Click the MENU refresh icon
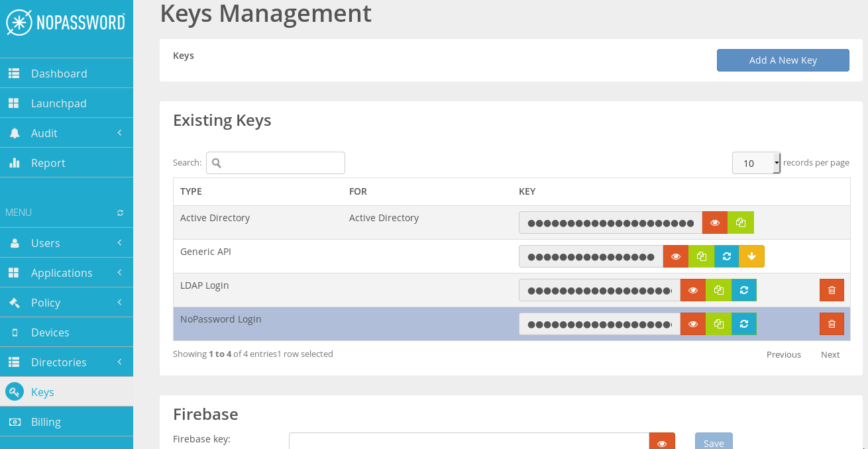The width and height of the screenshot is (868, 449). tap(120, 213)
